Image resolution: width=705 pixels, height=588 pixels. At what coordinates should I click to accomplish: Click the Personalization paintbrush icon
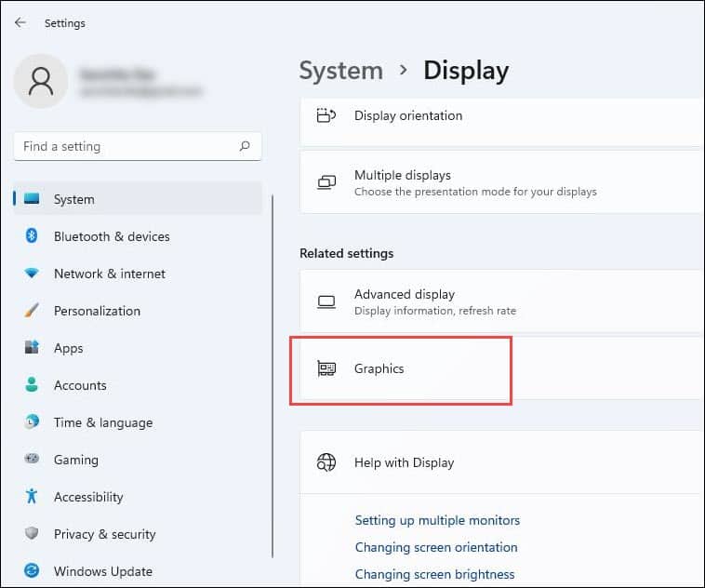[32, 311]
